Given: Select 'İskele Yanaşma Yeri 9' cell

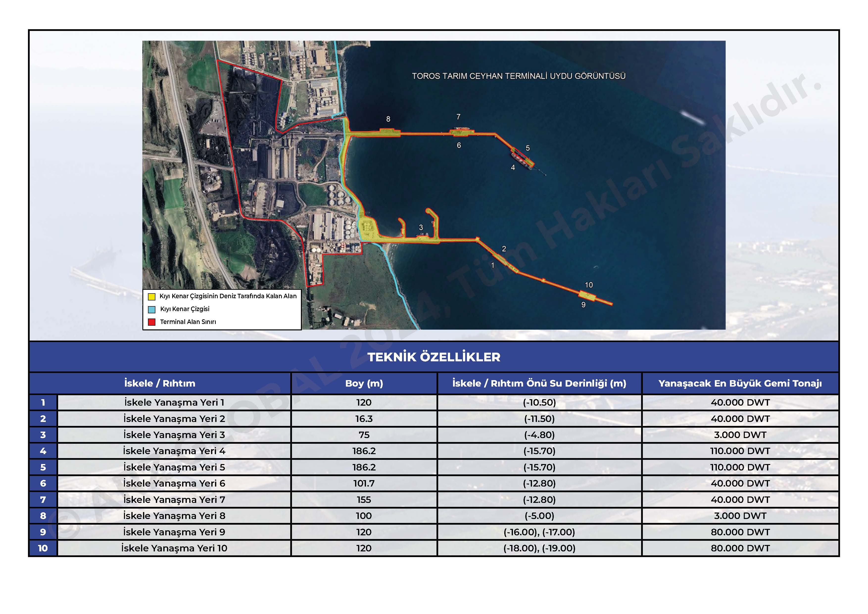Looking at the screenshot, I should click(x=174, y=532).
